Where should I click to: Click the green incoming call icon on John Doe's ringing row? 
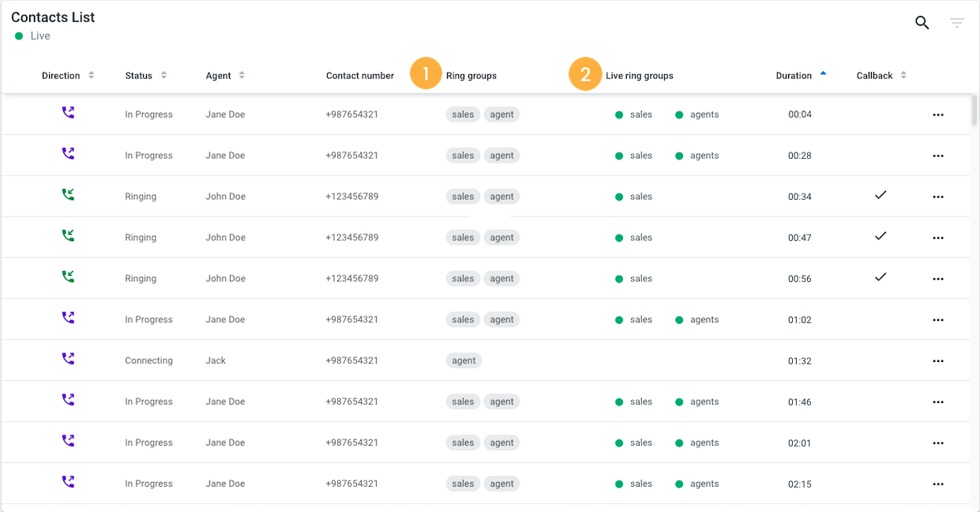68,196
